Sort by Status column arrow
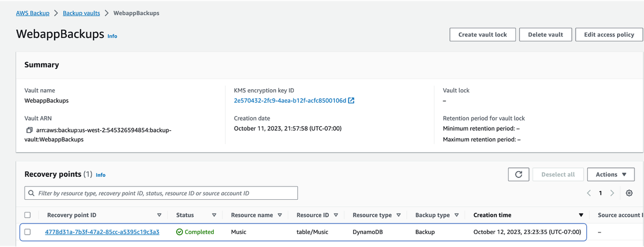 click(214, 215)
